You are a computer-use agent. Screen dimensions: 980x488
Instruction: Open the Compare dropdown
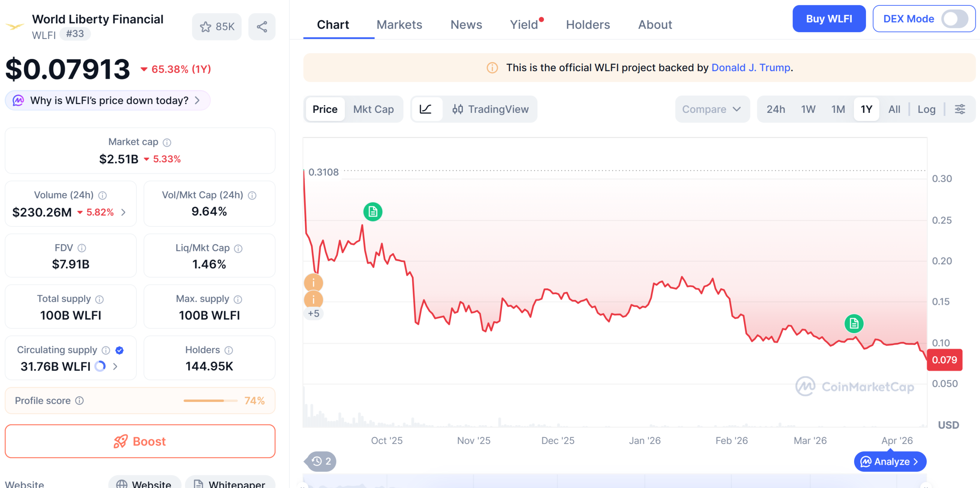coord(712,109)
